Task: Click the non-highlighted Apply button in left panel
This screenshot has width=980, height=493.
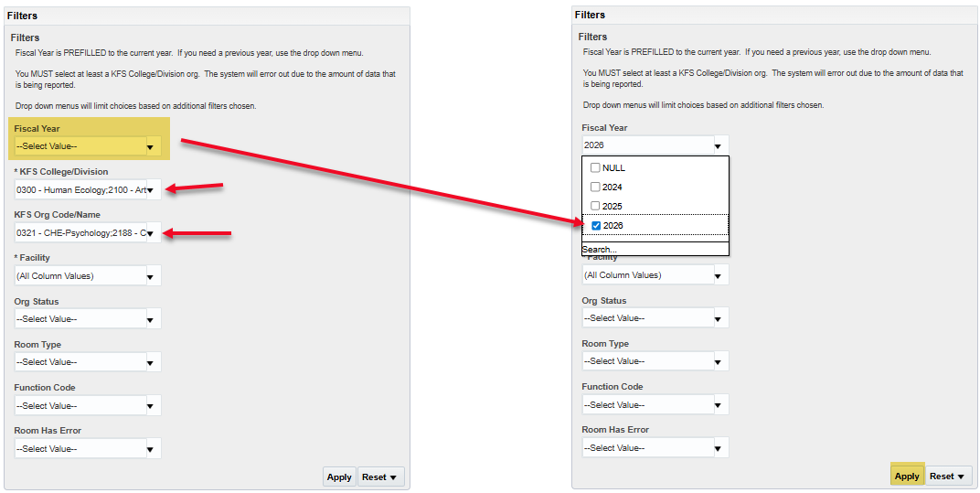Action: pyautogui.click(x=339, y=477)
